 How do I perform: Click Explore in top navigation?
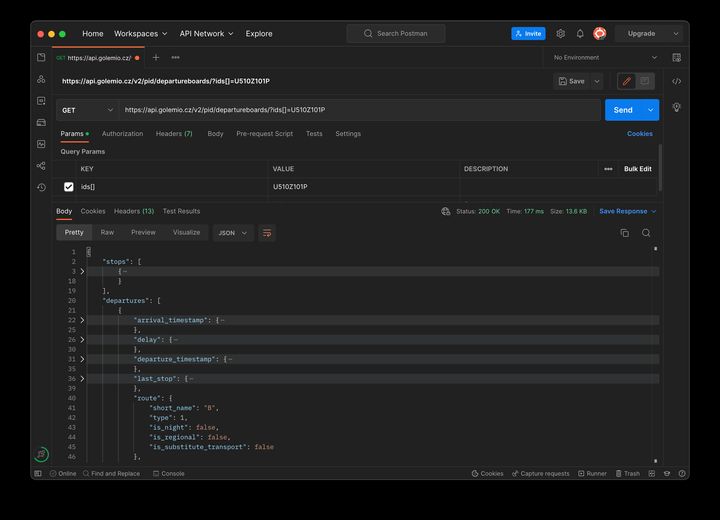tap(259, 34)
